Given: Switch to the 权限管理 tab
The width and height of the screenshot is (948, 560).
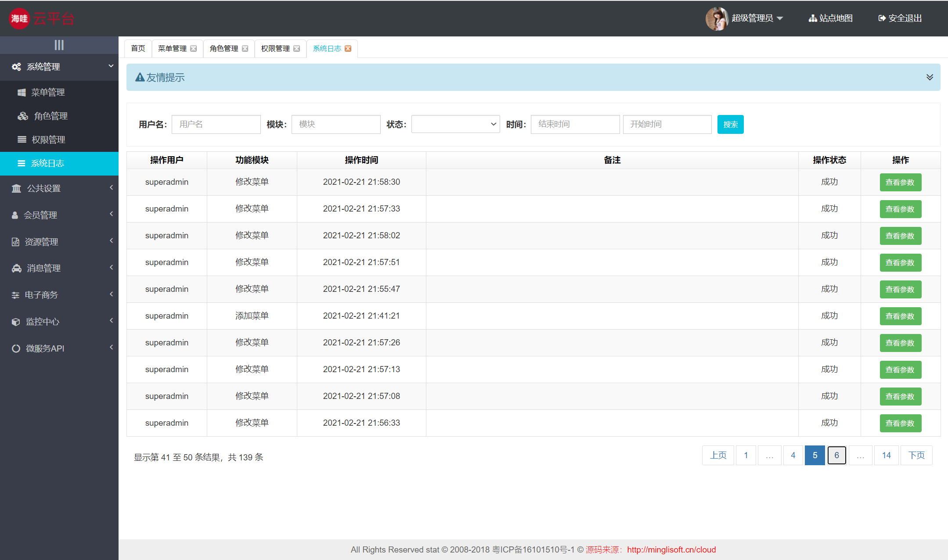Looking at the screenshot, I should click(x=275, y=49).
